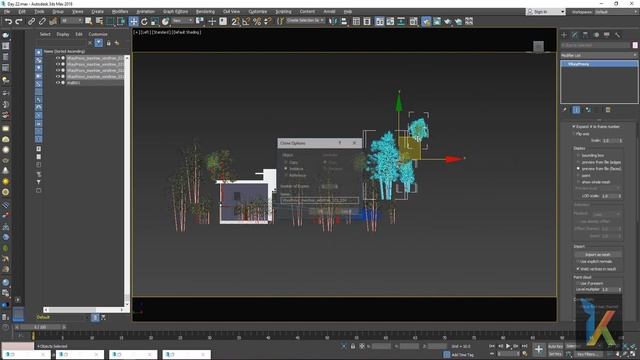Enable show whole mesh checkbox
The image size is (640, 360).
point(578,182)
